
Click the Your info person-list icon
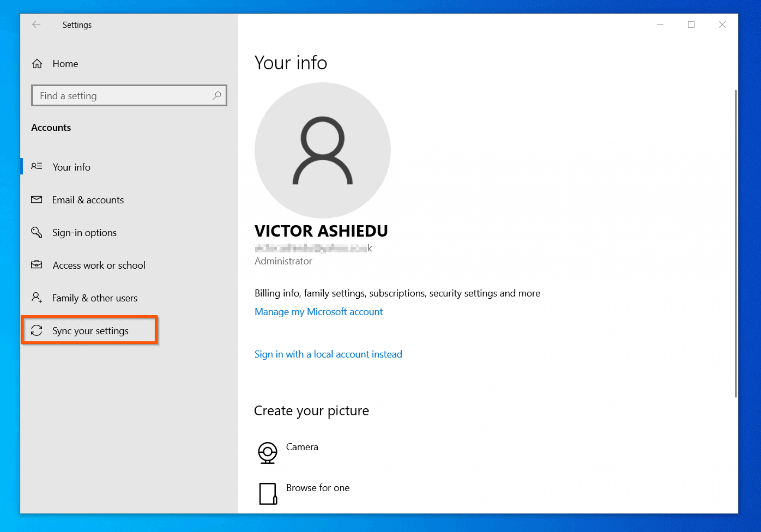[x=36, y=166]
